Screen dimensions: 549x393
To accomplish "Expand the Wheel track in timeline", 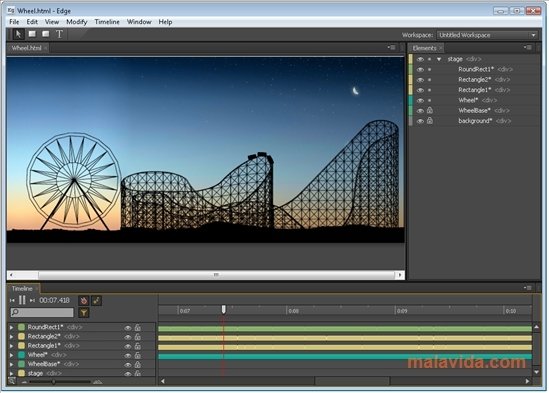I will (x=11, y=355).
